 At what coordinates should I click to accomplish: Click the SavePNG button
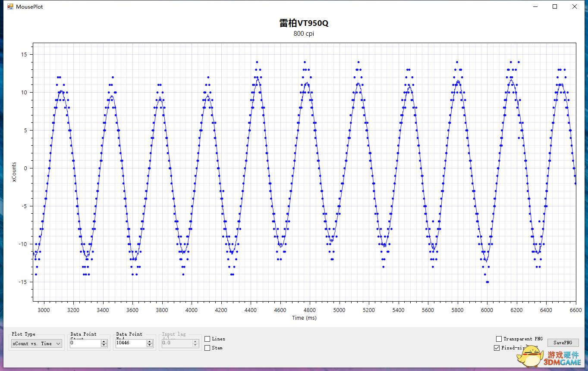point(563,343)
